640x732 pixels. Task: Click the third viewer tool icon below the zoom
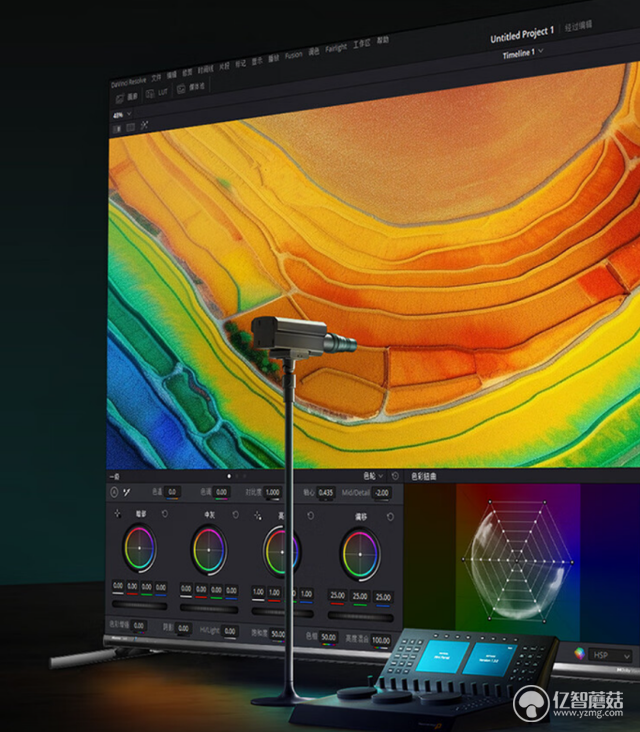[x=144, y=125]
